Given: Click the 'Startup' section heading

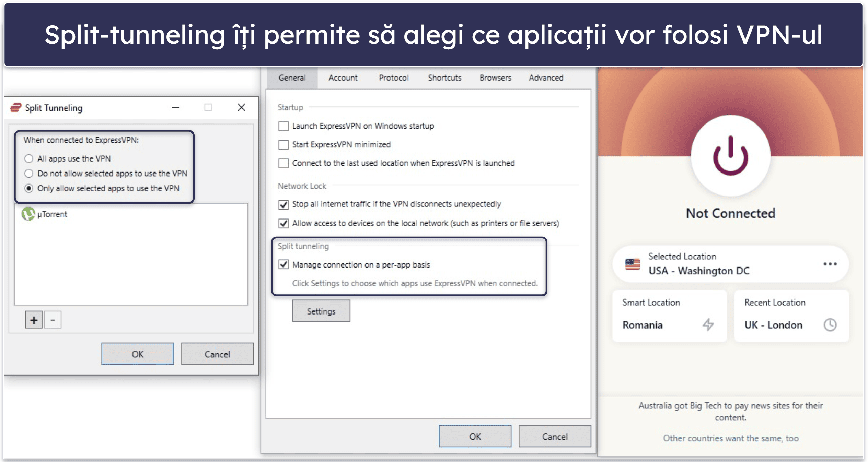Looking at the screenshot, I should click(290, 107).
